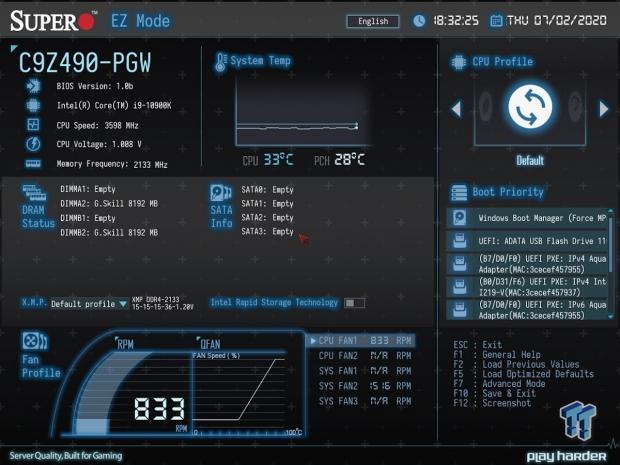Select I219-V IPv4 PXE boot entry
The image size is (620, 465).
[x=527, y=287]
